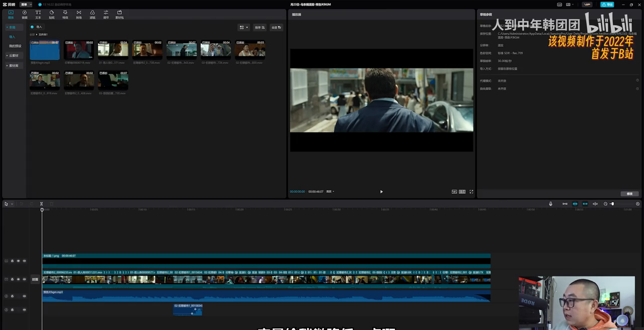Open the 特效 (Effects) panel icon
Screen dimensions: 644x330
[65, 14]
